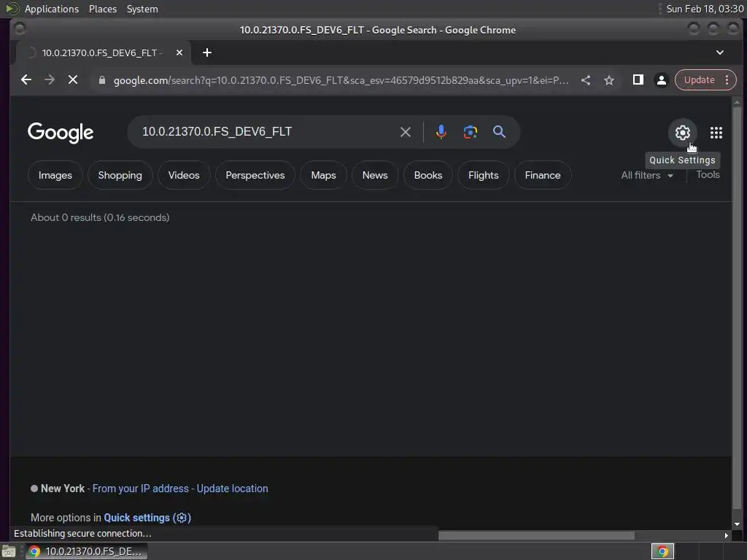The width and height of the screenshot is (747, 560).
Task: Filter results by News
Action: (x=375, y=175)
